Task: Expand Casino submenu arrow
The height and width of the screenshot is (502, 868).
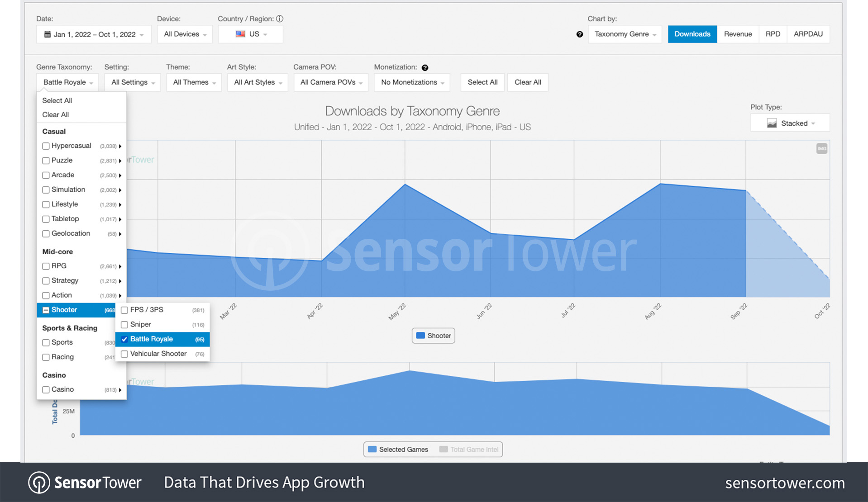Action: point(120,390)
